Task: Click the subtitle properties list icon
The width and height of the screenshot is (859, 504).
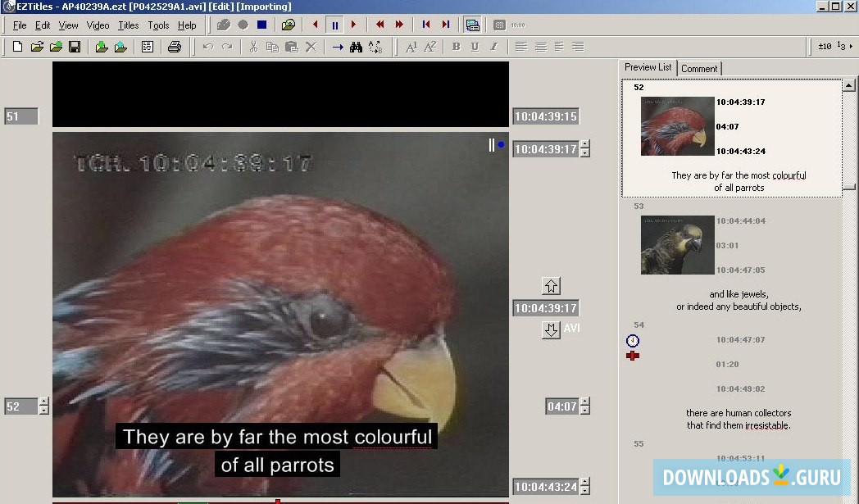Action: pyautogui.click(x=147, y=47)
